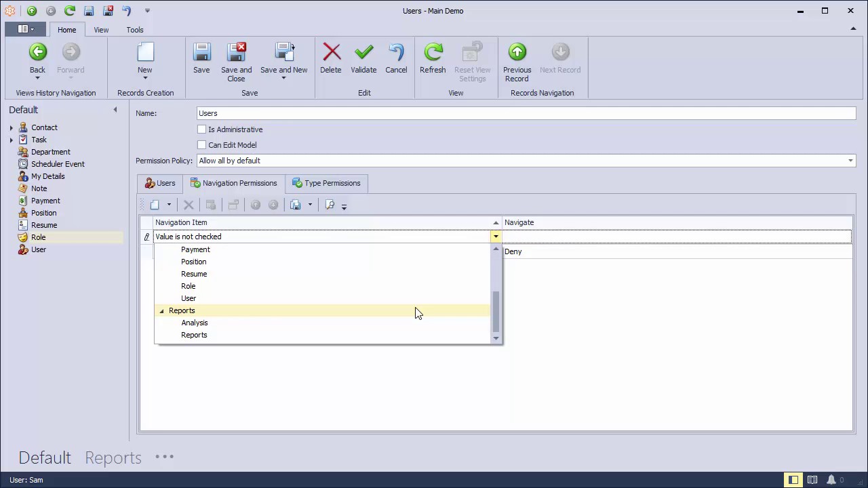This screenshot has height=488, width=868.
Task: Click the Save and New ribbon icon
Action: 284,52
